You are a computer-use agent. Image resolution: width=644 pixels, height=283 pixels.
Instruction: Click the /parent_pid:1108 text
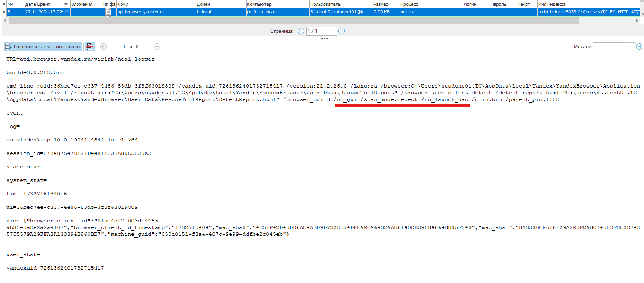pyautogui.click(x=532, y=99)
